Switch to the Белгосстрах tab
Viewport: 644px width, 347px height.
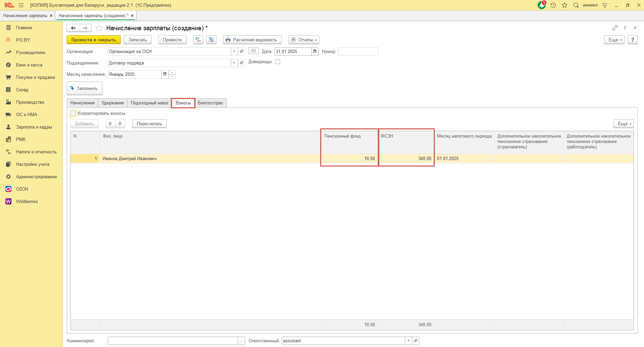pyautogui.click(x=210, y=103)
